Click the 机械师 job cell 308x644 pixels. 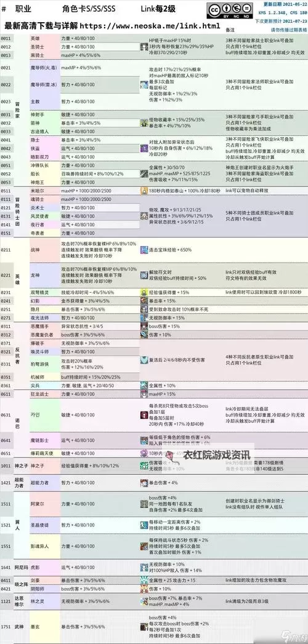click(44, 377)
